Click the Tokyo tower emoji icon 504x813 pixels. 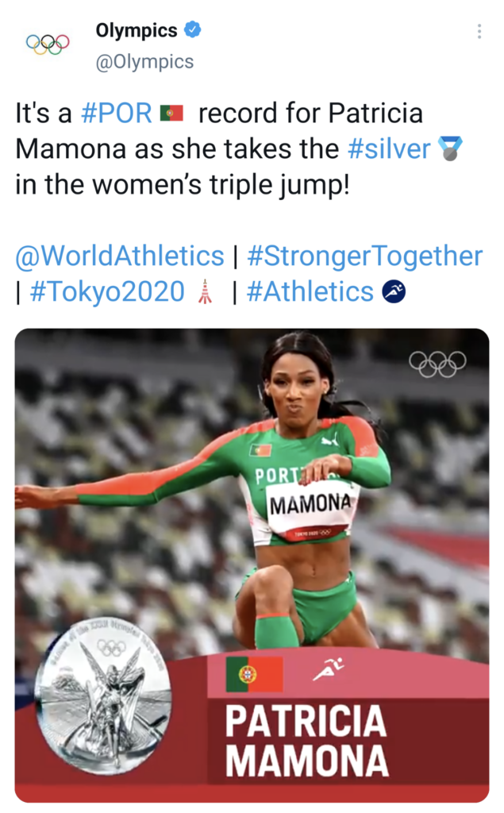point(206,291)
